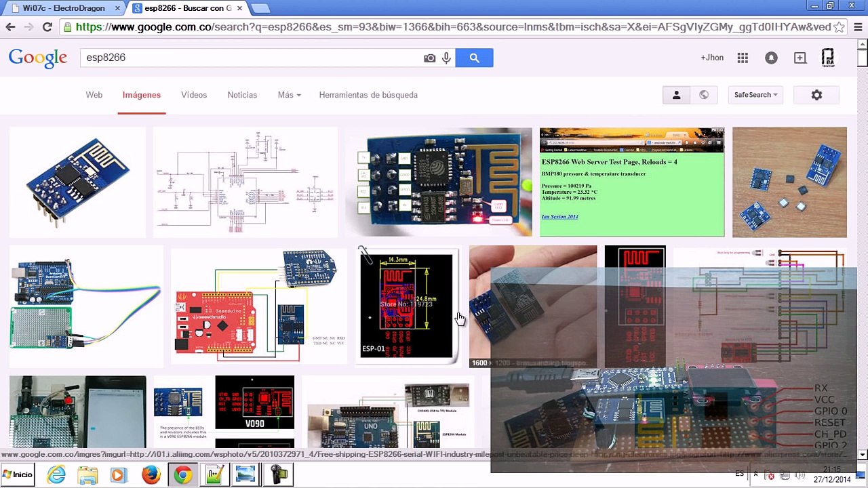Open search by image camera icon
This screenshot has height=488, width=868.
tap(430, 58)
